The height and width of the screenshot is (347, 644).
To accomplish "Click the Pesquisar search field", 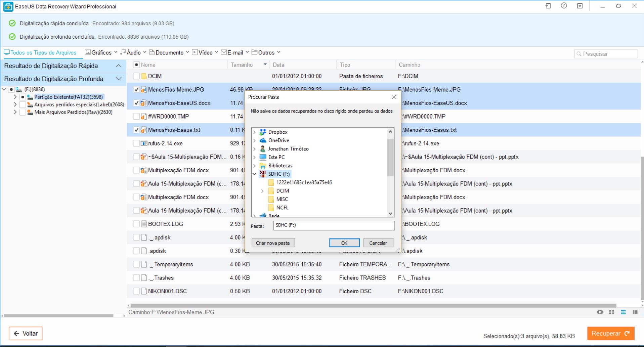I will point(606,54).
